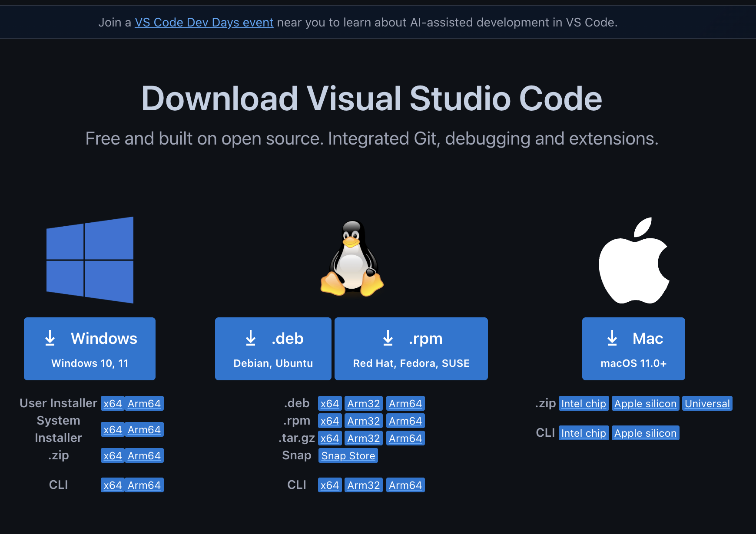Download Windows 10, 11 installer button

(x=90, y=349)
